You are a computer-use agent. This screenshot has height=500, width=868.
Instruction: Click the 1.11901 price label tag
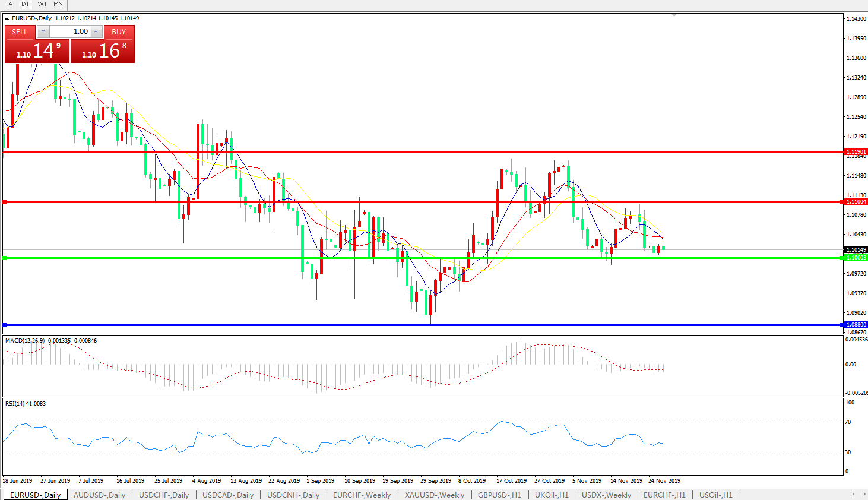pos(856,152)
